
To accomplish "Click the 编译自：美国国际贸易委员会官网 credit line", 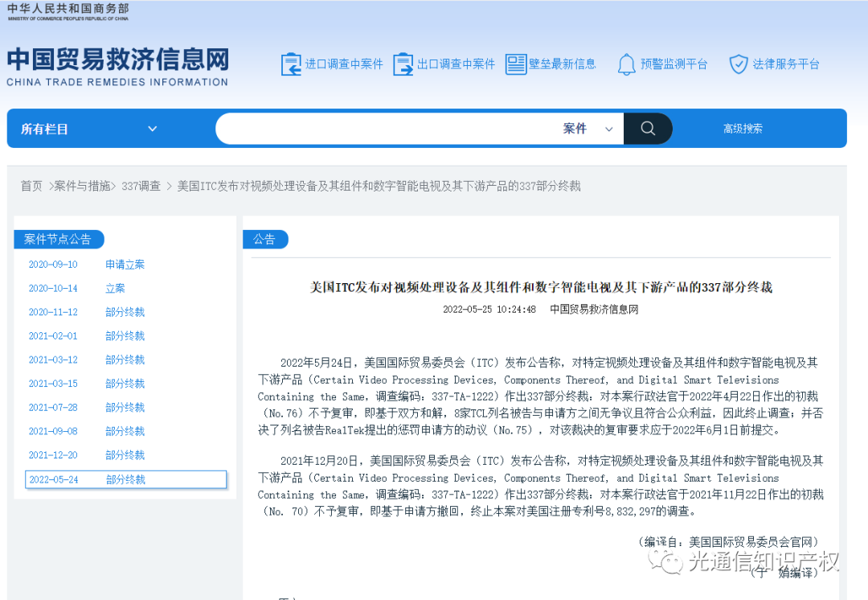I will 728,542.
